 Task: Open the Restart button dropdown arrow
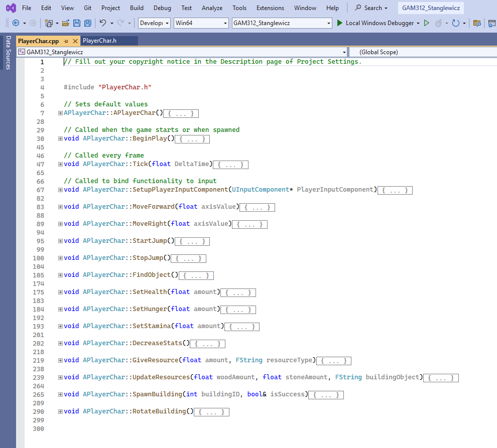(464, 23)
